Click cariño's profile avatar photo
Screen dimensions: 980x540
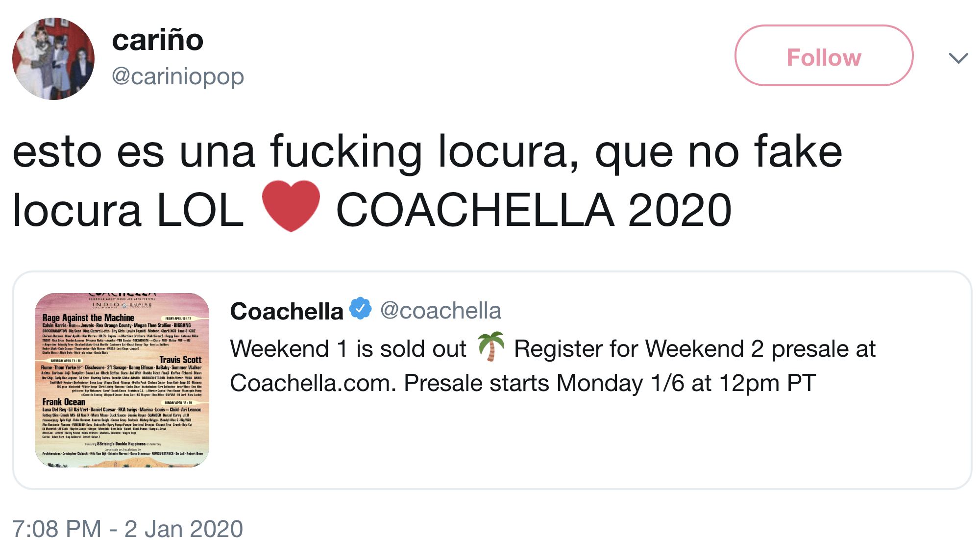(x=53, y=59)
